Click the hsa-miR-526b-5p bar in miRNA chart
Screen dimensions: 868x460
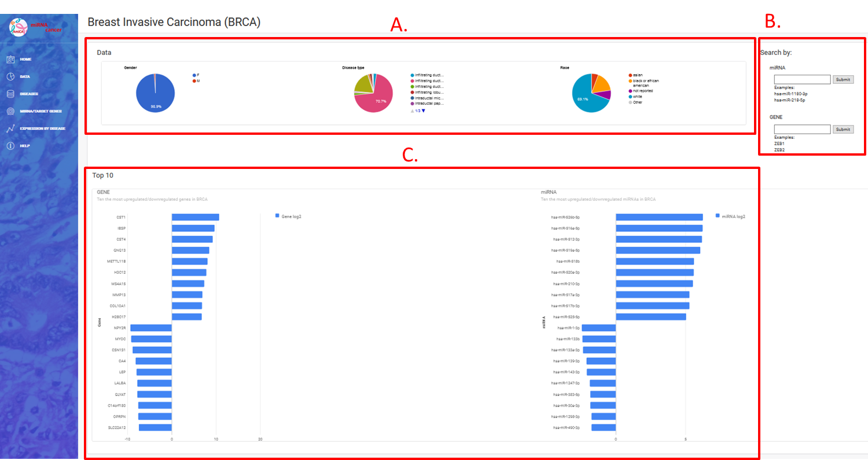click(x=659, y=217)
